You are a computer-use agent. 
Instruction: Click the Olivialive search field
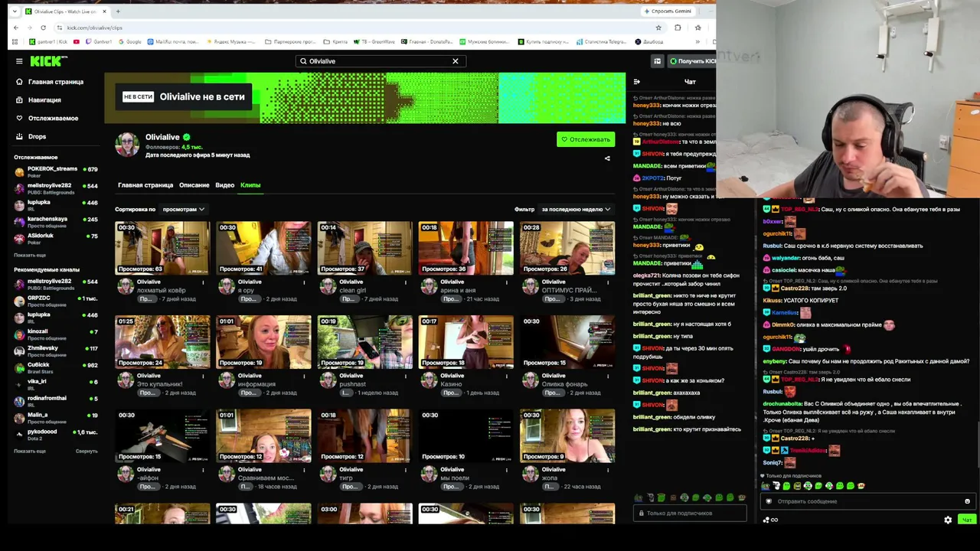[381, 61]
